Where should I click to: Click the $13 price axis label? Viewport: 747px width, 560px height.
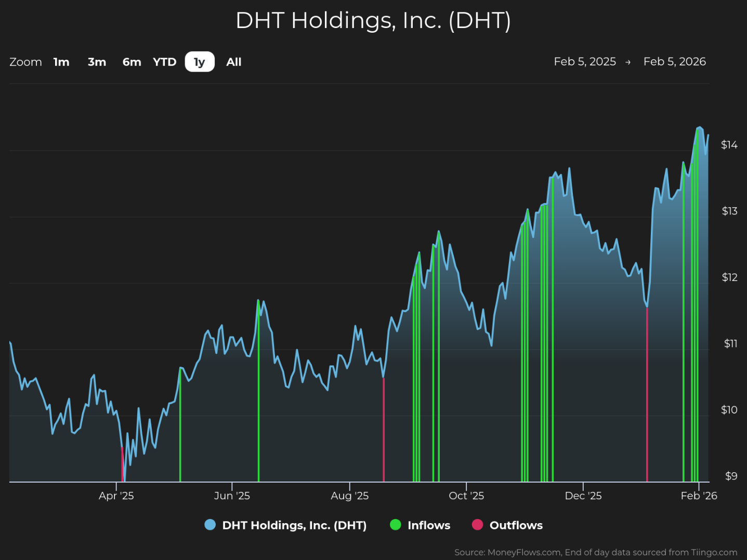point(729,211)
